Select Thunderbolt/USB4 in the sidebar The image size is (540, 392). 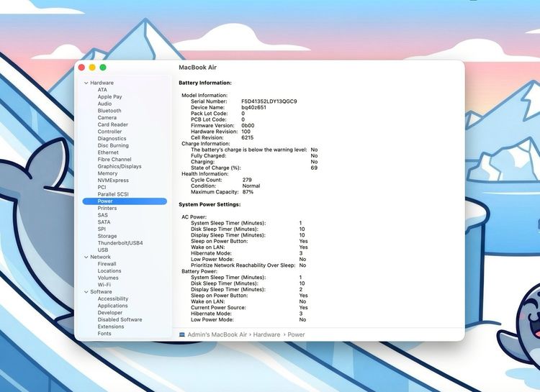(x=120, y=242)
